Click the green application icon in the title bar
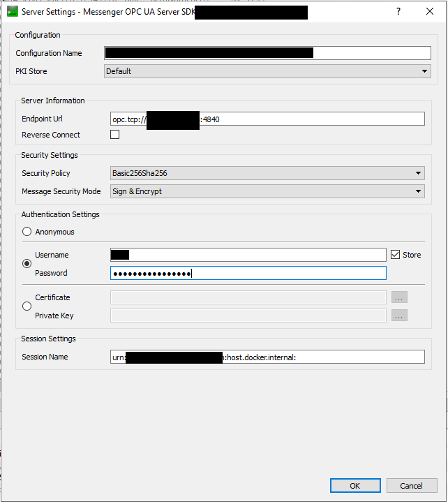This screenshot has width=448, height=504. pyautogui.click(x=13, y=12)
